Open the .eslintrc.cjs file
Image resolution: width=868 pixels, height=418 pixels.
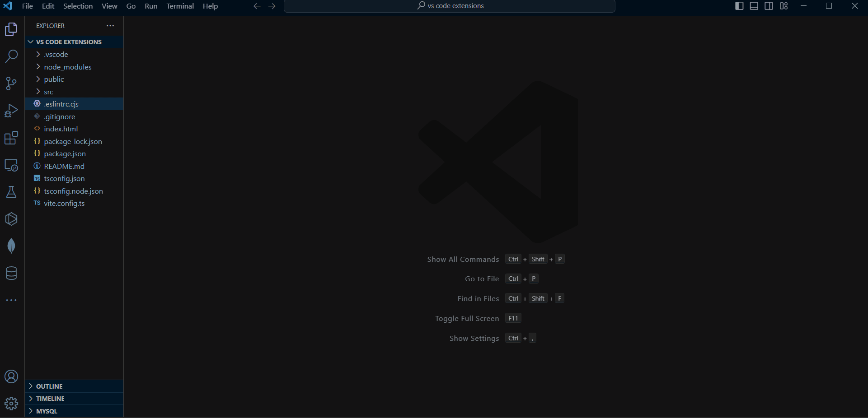[x=74, y=104]
